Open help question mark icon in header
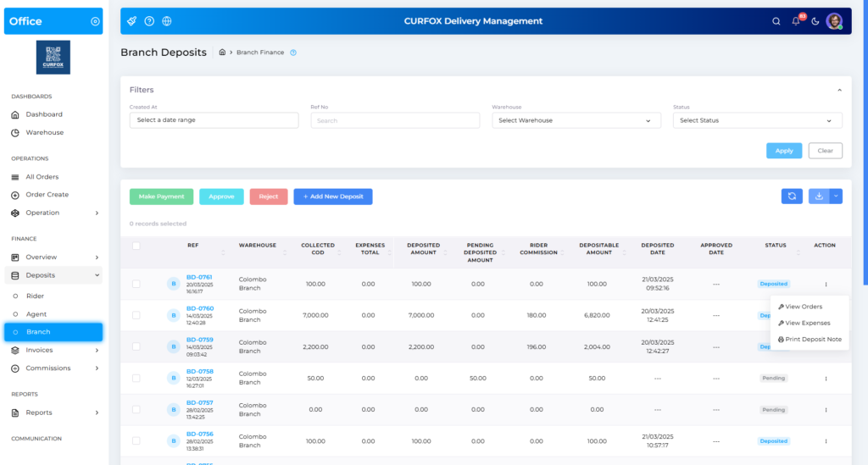 coord(149,21)
